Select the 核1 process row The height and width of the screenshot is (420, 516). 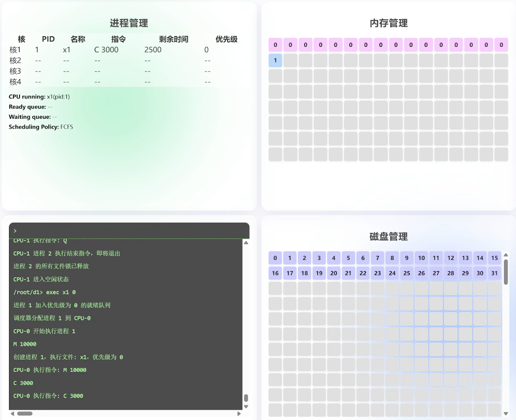[109, 50]
